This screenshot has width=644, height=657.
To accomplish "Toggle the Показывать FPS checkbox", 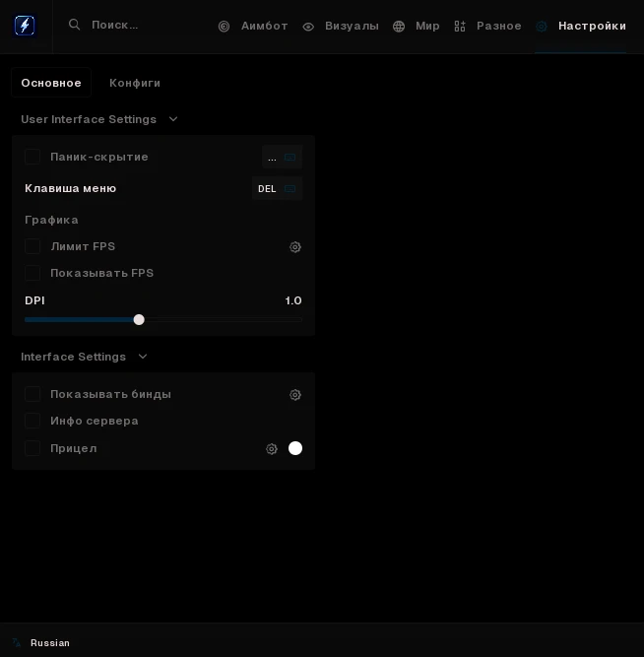I will click(x=32, y=273).
